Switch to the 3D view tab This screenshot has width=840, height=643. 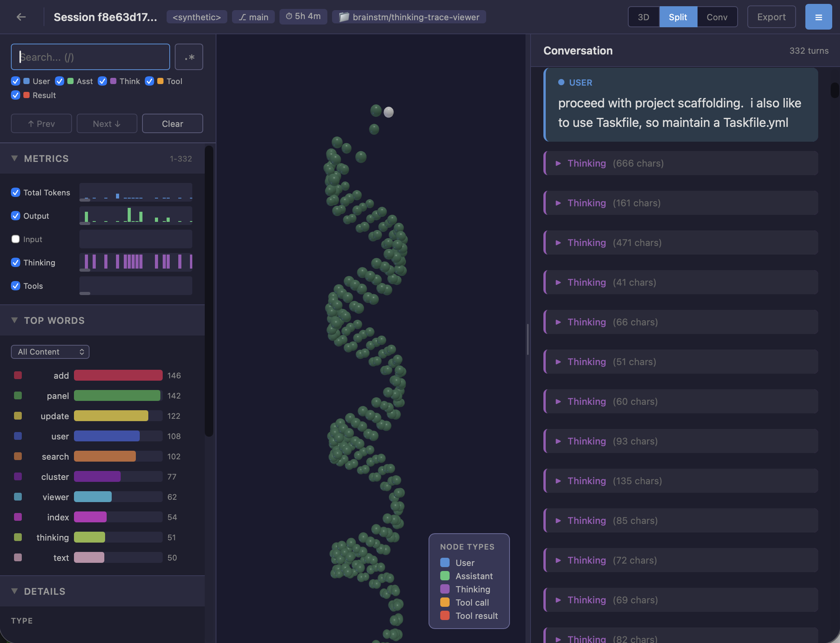[643, 17]
